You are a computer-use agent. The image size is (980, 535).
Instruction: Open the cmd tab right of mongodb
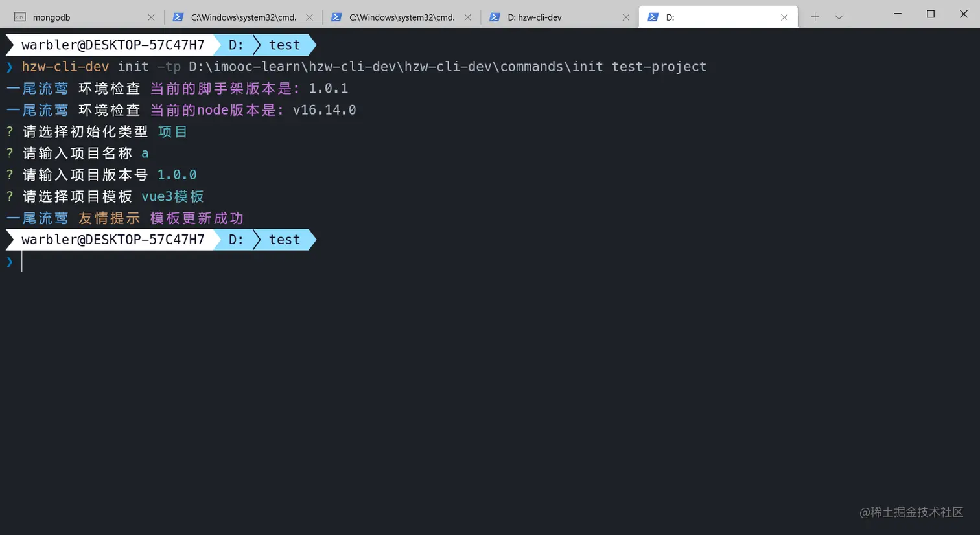242,17
